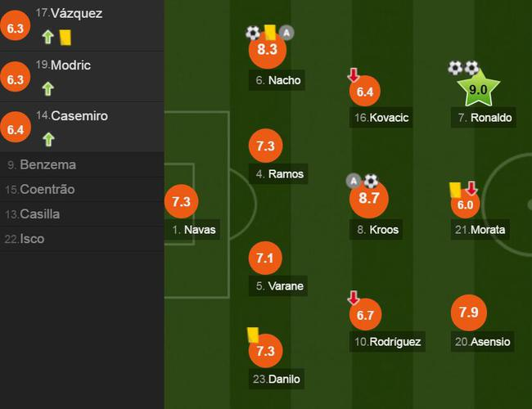Viewport: 532px width, 409px height.
Task: Open 19. Modric in the substitutes list
Action: (x=70, y=65)
